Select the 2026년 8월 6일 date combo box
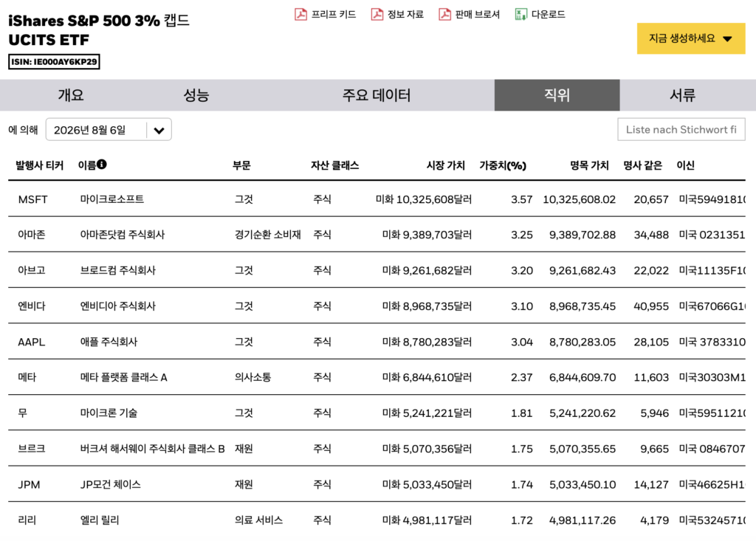The width and height of the screenshot is (756, 541). tap(109, 130)
